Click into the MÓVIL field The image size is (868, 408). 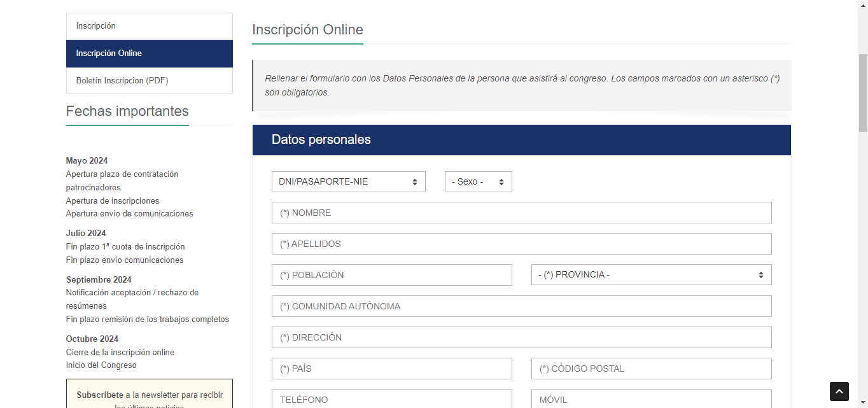tap(651, 399)
